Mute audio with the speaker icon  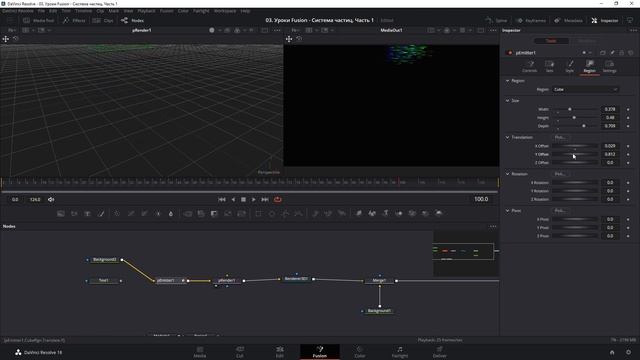51,200
